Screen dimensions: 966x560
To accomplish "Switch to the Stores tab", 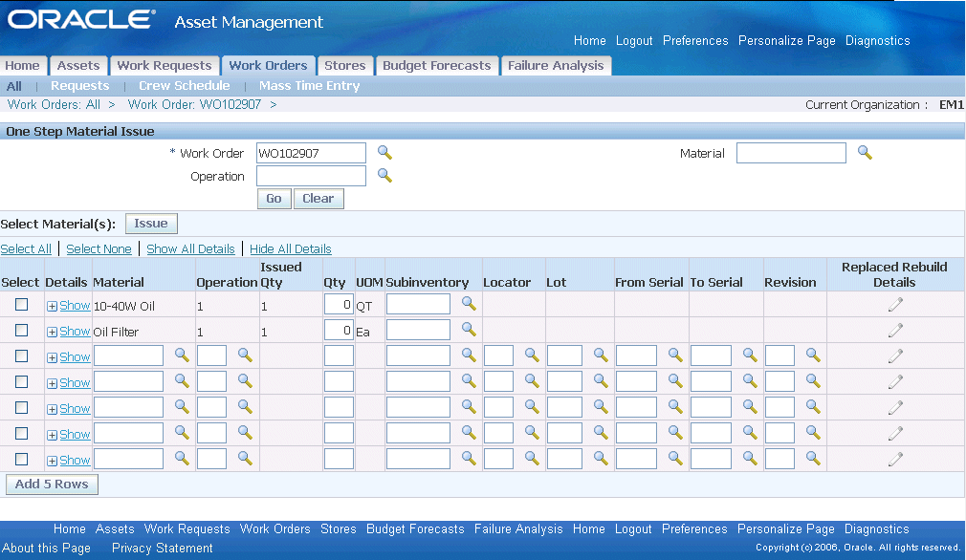I will [345, 65].
